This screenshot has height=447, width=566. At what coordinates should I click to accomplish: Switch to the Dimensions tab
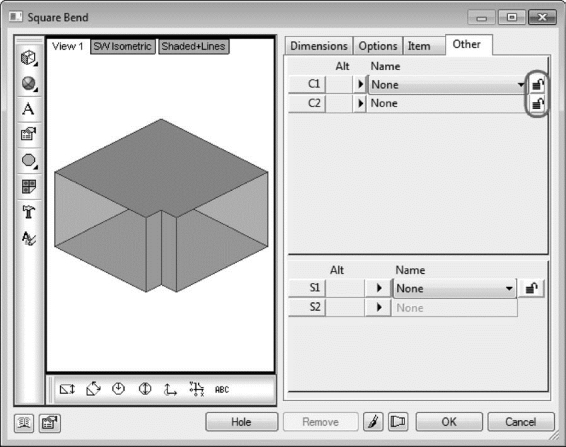[x=319, y=46]
